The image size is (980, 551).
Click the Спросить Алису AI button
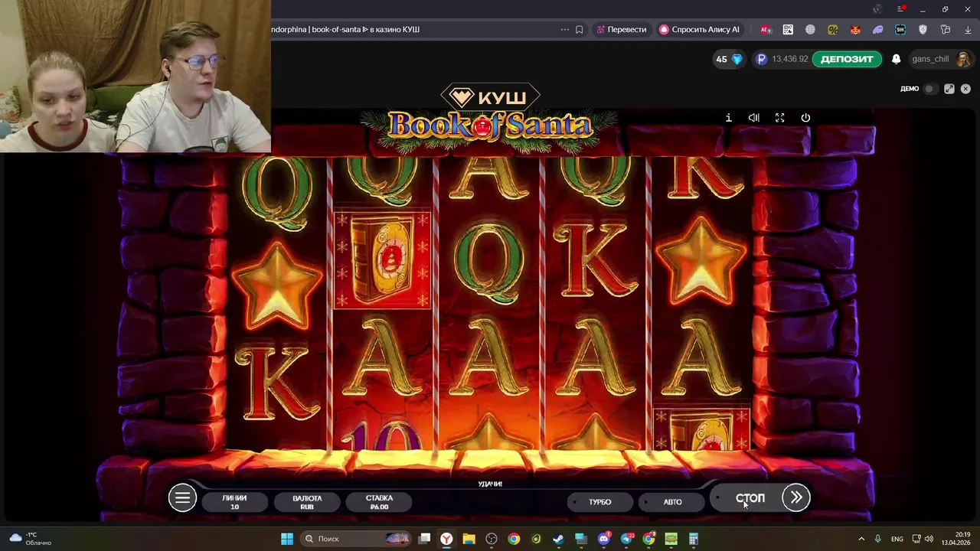coord(699,29)
